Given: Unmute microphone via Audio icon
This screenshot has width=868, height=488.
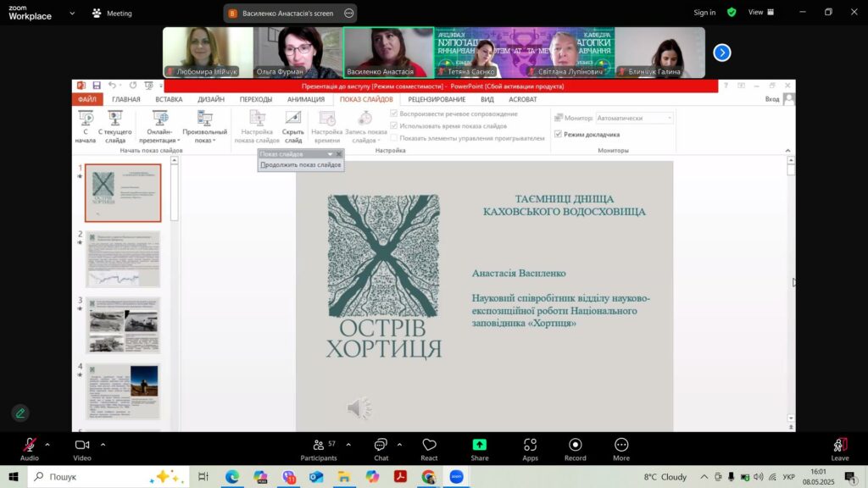Looking at the screenshot, I should pyautogui.click(x=30, y=445).
